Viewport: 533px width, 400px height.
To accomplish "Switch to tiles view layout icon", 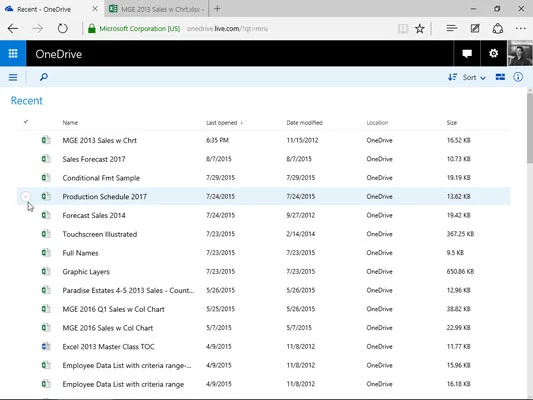I will tap(500, 77).
